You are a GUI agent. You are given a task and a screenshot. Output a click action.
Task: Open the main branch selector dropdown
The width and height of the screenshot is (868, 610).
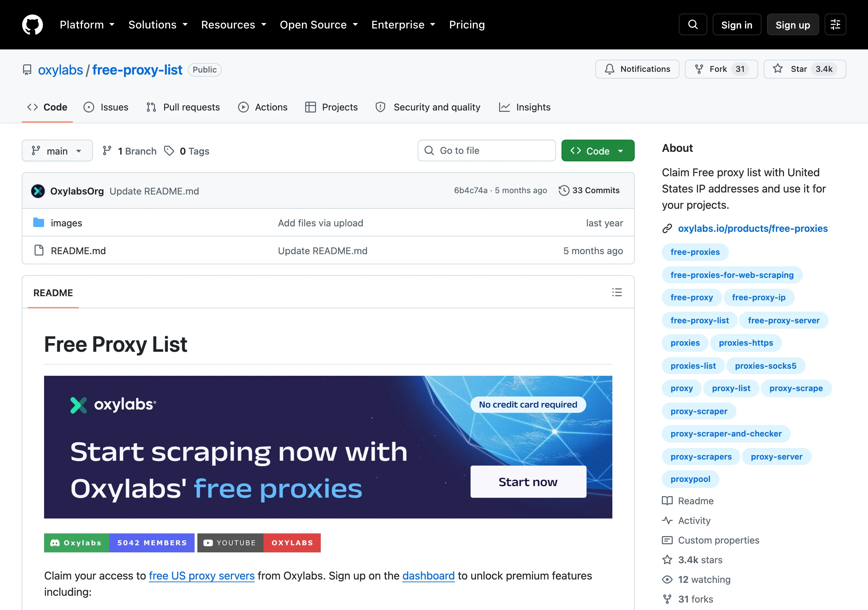pyautogui.click(x=57, y=151)
